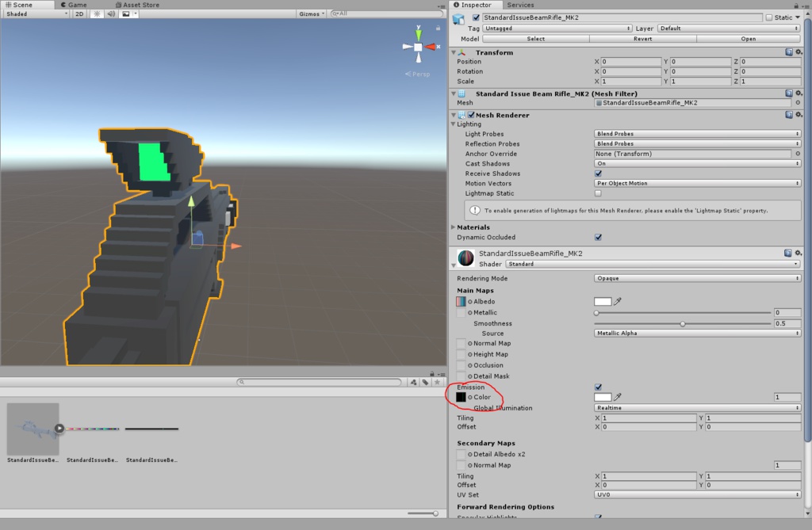812x530 pixels.
Task: Click the Height Map texture slot
Action: click(x=461, y=354)
